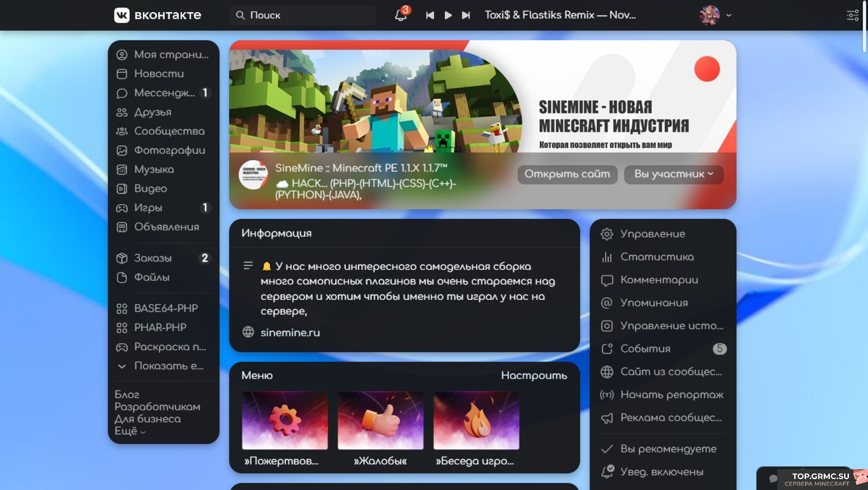
Task: Open Управление community settings
Action: (x=663, y=234)
